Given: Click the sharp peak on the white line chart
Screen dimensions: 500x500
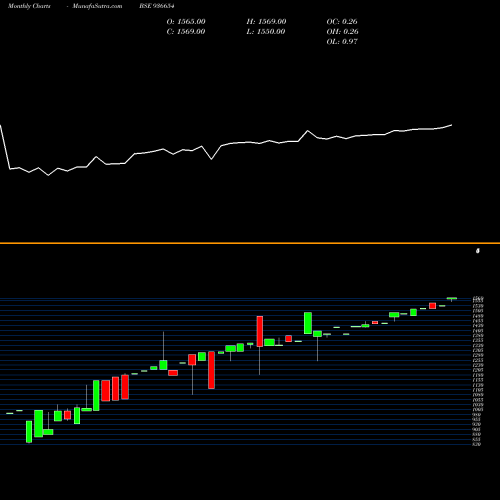Looking at the screenshot, I should (308, 131).
